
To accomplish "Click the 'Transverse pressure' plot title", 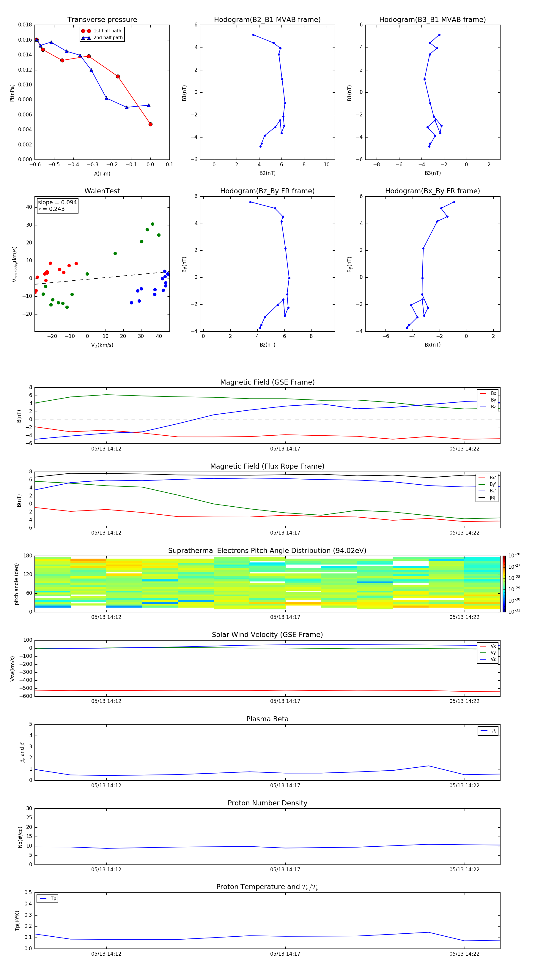I will click(102, 19).
